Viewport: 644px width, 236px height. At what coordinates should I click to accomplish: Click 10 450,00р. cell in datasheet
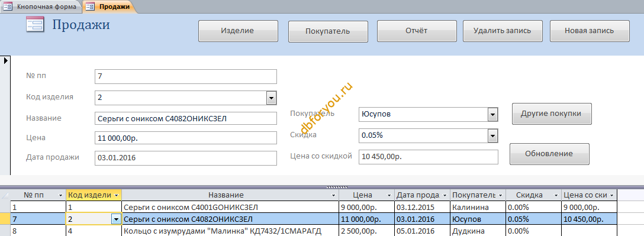tap(589, 219)
